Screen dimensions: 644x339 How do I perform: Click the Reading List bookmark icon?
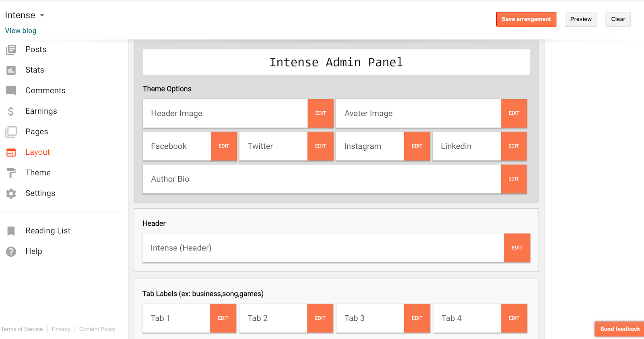click(x=11, y=231)
